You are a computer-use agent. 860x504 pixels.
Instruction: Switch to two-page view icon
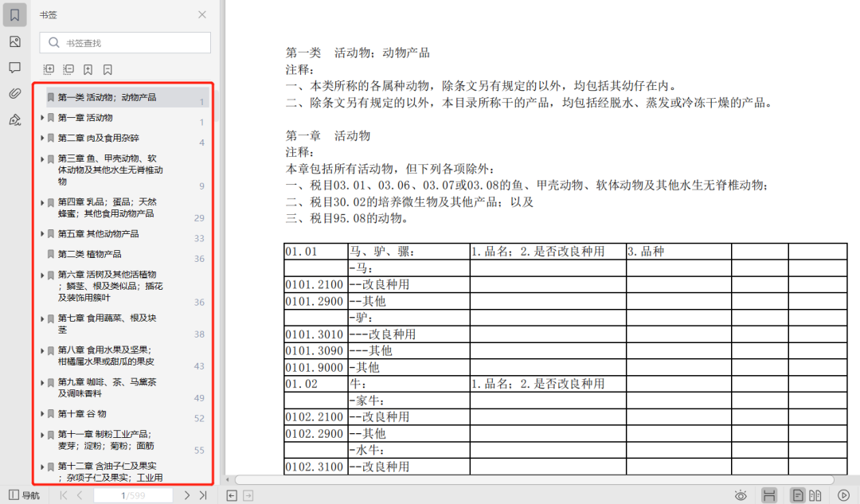[x=815, y=495]
